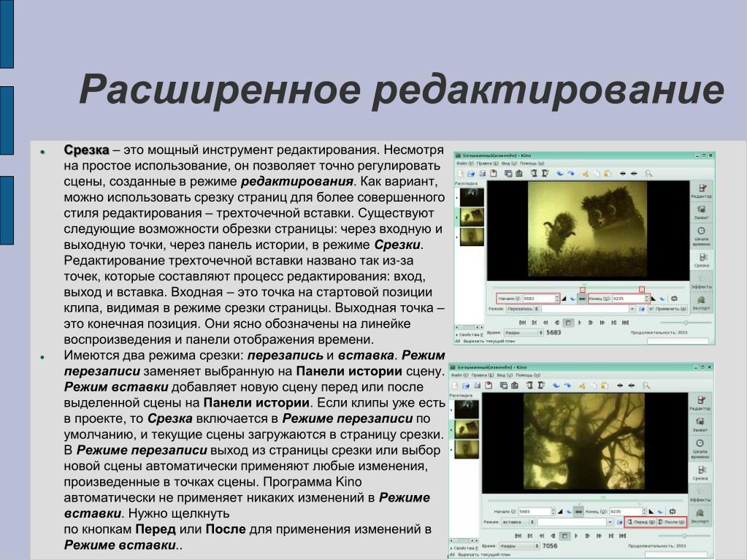Open Файл menu in hedgehog-frame Kino window
747x560 pixels.
465,164
